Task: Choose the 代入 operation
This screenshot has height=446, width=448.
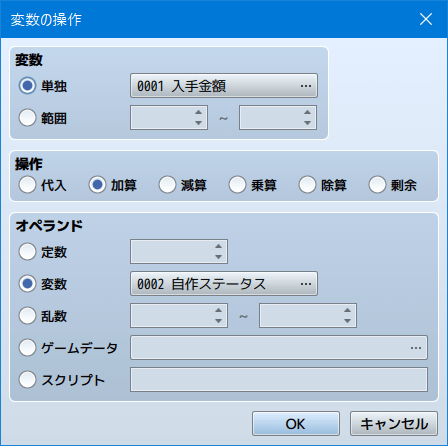Action: click(x=27, y=185)
